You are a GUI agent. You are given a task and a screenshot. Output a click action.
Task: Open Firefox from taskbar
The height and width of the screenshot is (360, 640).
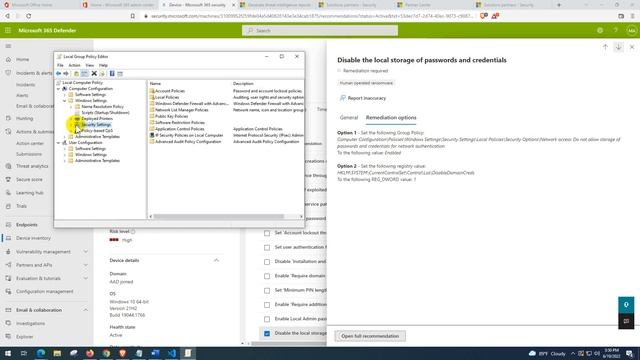pos(90,353)
